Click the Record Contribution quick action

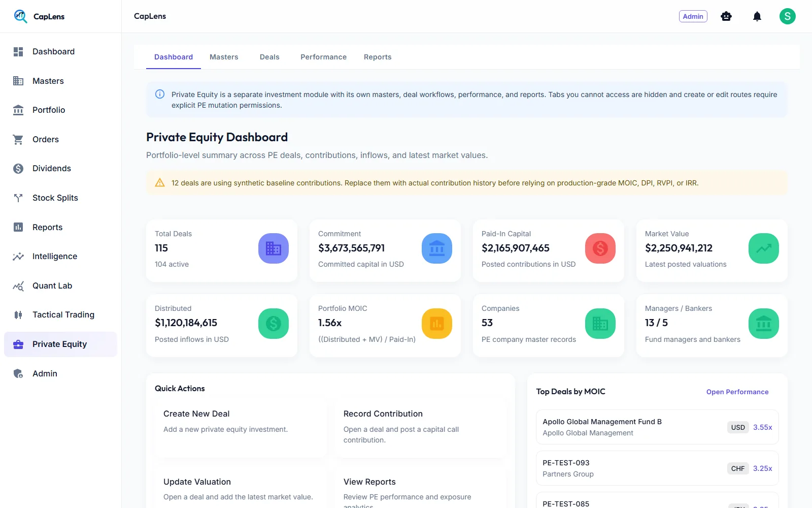point(421,428)
